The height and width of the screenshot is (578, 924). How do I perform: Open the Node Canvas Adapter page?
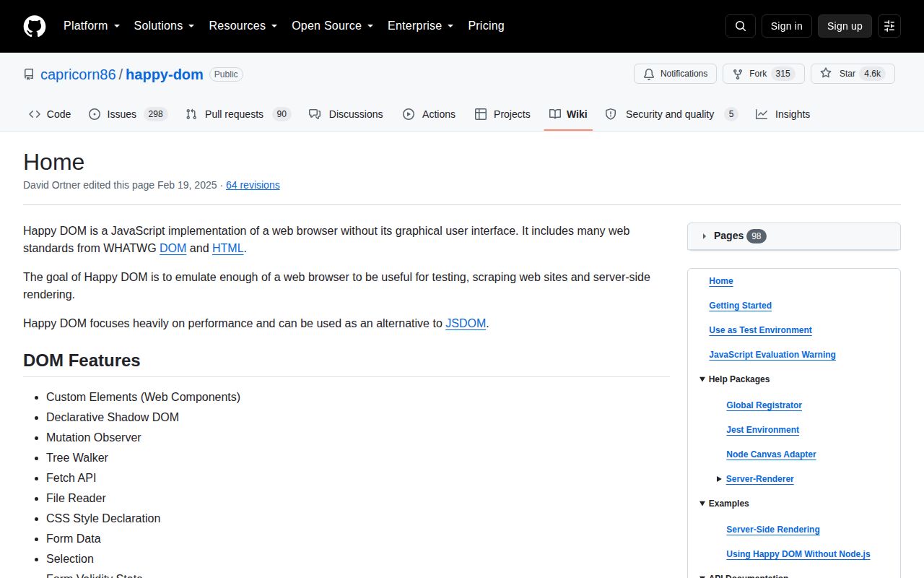[772, 454]
